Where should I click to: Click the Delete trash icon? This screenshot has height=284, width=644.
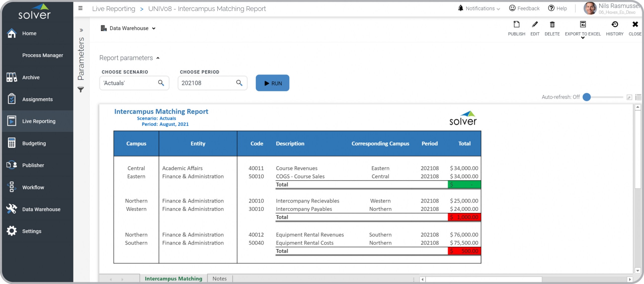pos(552,25)
